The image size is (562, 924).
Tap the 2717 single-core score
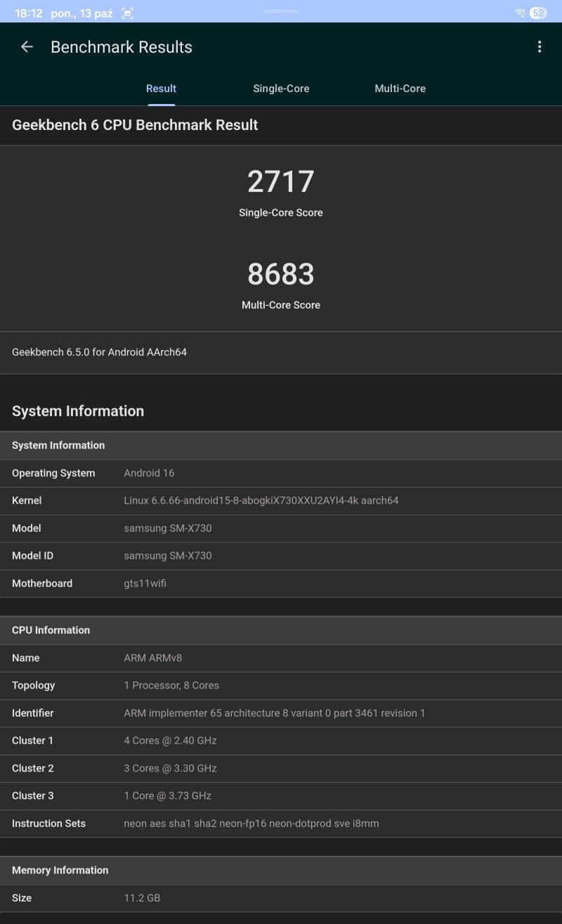(281, 182)
